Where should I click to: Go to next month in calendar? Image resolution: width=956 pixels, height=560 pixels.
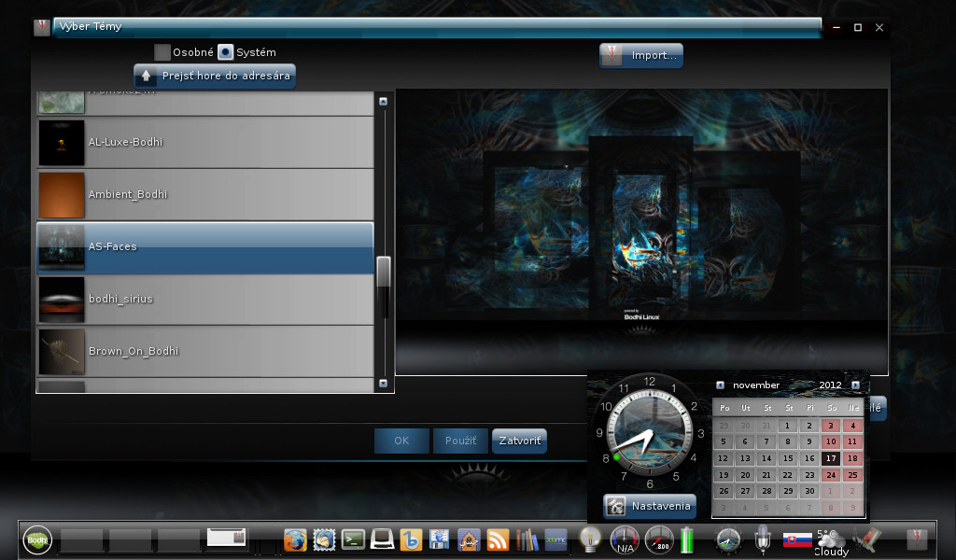click(855, 385)
